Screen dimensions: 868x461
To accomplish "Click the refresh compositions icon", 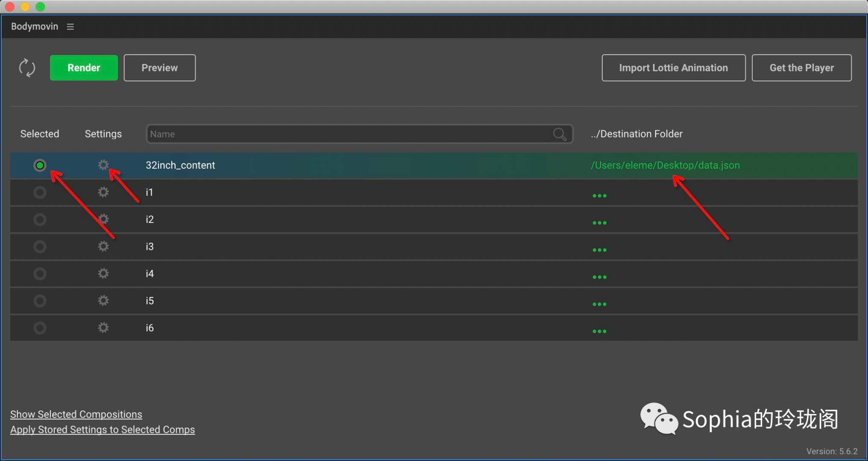I will coord(27,68).
